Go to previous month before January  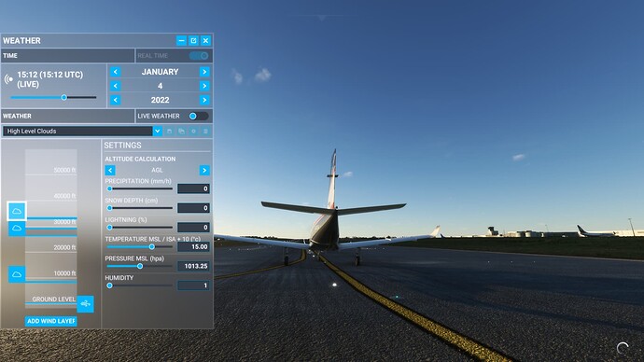[x=116, y=72]
